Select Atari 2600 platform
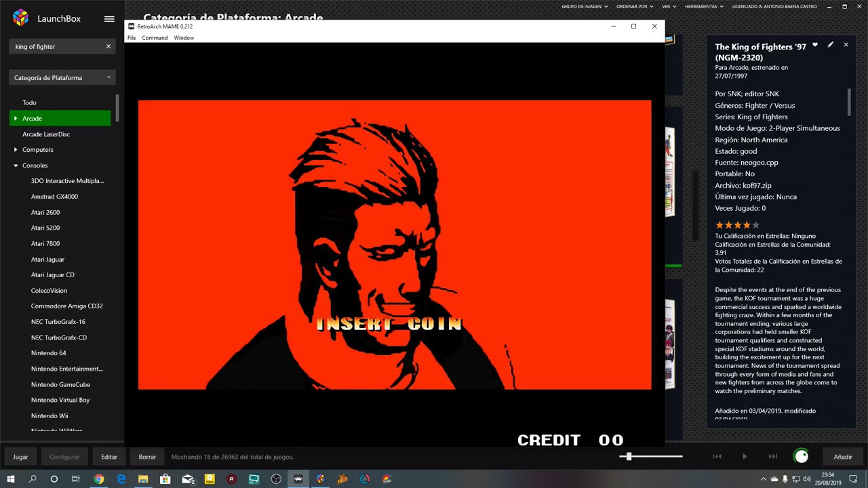Screen dimensions: 868x488 coord(45,212)
